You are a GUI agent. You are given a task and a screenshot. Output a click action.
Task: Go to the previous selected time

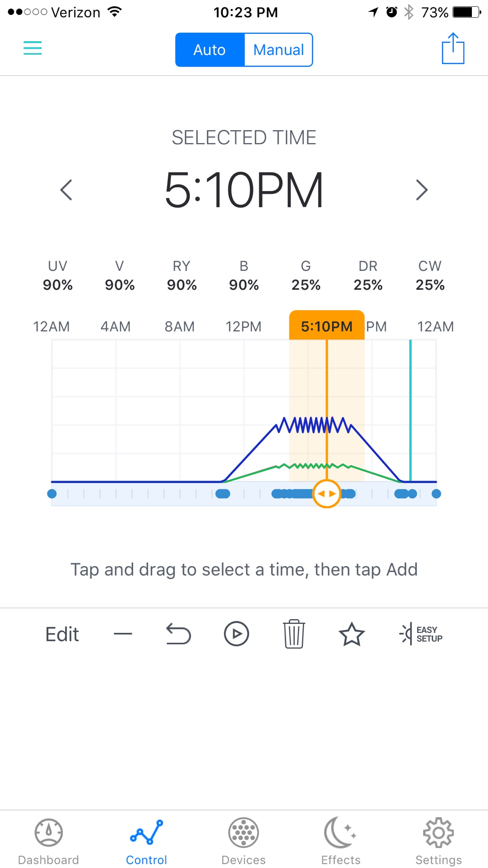point(66,190)
